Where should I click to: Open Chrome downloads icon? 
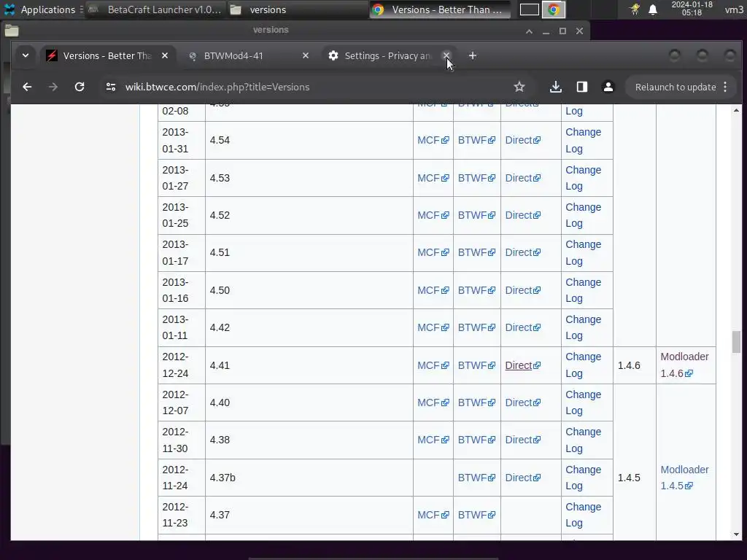pyautogui.click(x=555, y=87)
